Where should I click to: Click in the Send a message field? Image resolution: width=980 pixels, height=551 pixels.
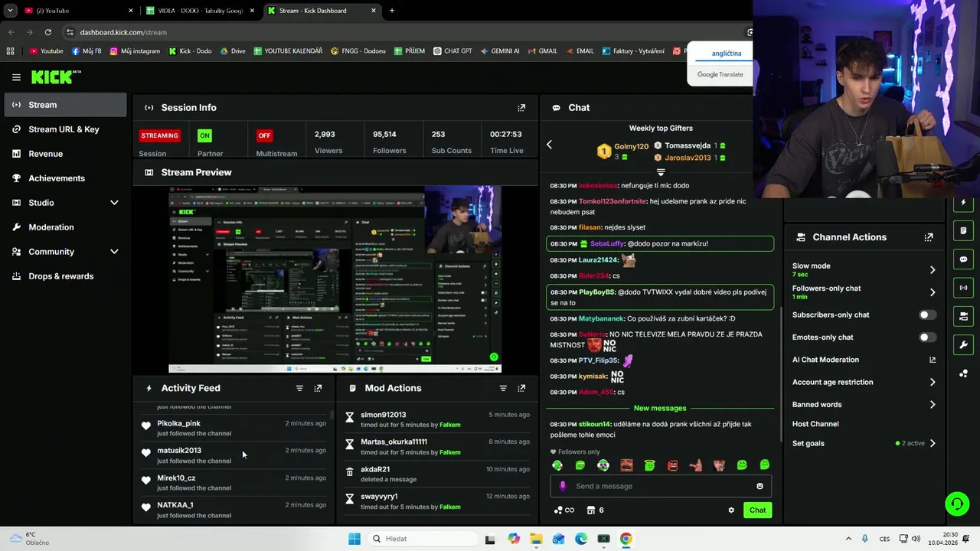(x=661, y=486)
